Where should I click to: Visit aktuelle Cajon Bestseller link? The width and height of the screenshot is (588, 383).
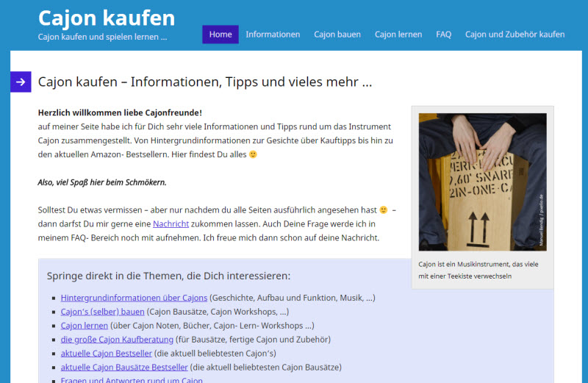coord(102,354)
